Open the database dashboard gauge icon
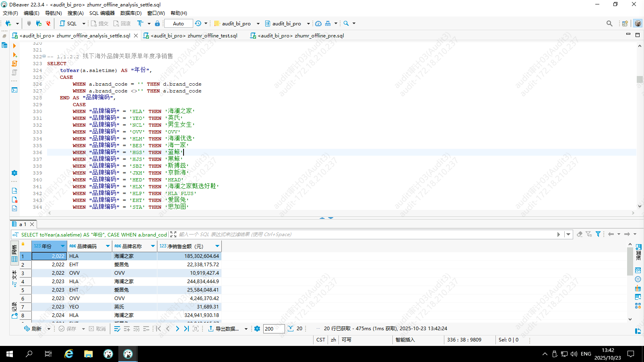Viewport: 644px width, 362px height. coord(318,23)
